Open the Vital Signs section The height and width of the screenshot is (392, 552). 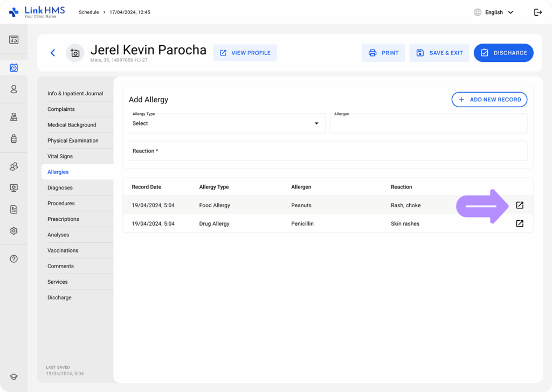pos(60,156)
